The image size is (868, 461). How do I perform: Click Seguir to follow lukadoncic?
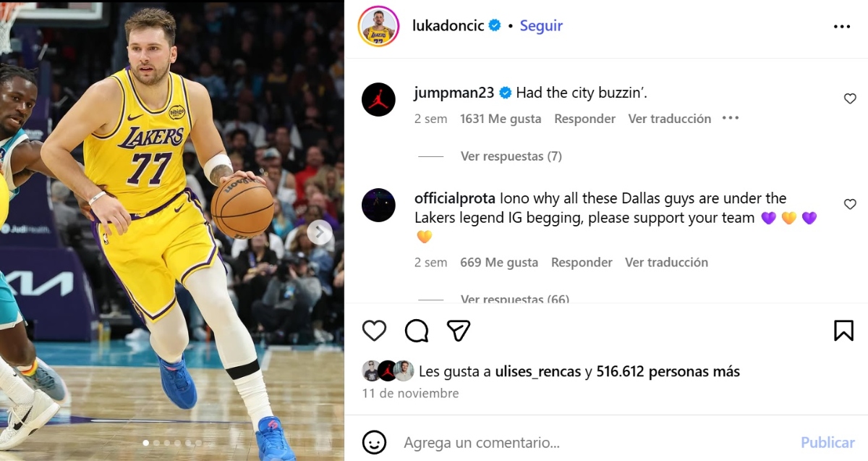[x=541, y=25]
